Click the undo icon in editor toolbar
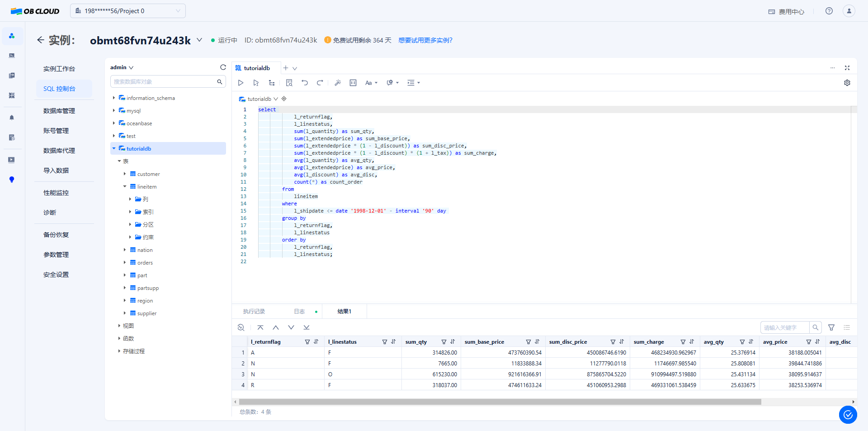Screen dimensions: 868x431 pyautogui.click(x=305, y=83)
